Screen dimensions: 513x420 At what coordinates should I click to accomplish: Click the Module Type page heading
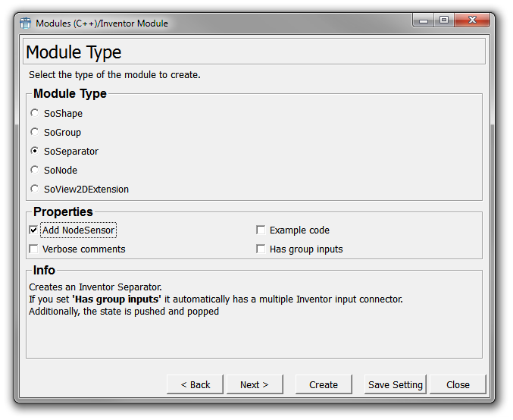(74, 52)
